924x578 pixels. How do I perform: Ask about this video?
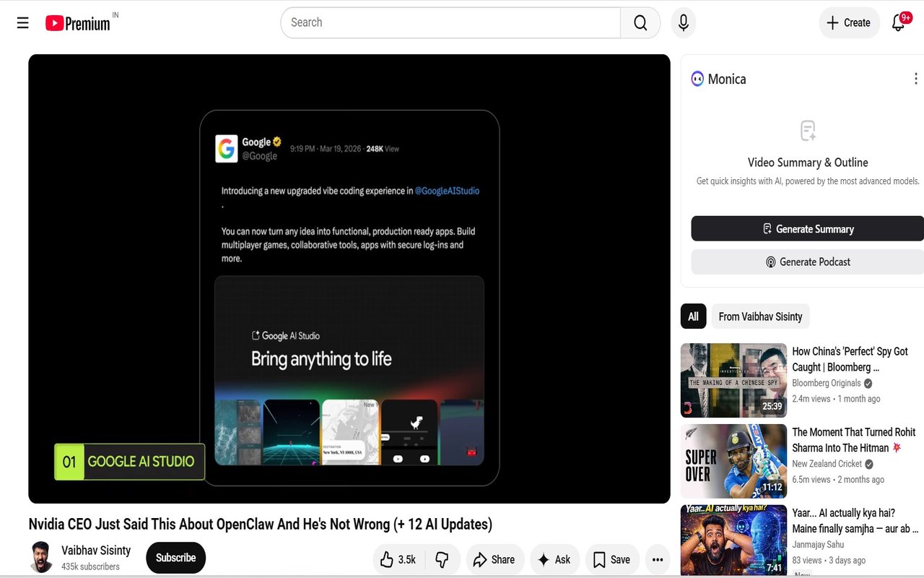pyautogui.click(x=554, y=559)
